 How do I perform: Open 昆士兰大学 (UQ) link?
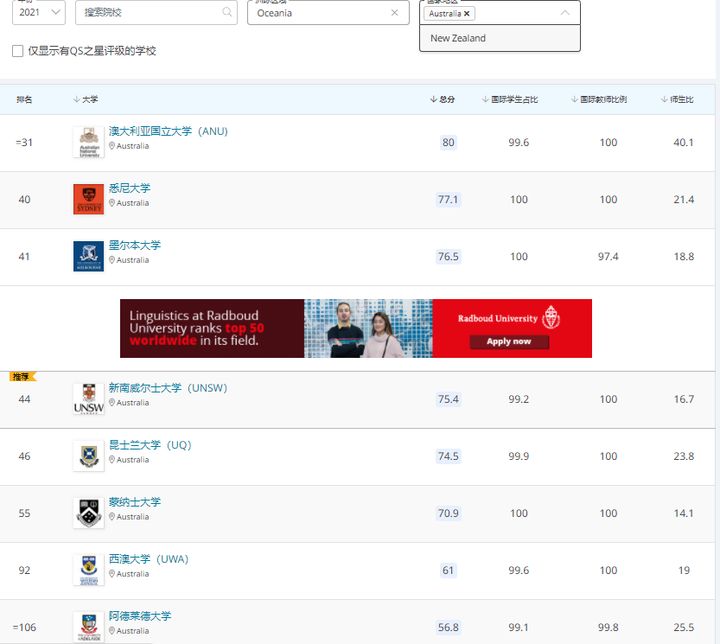(x=150, y=445)
